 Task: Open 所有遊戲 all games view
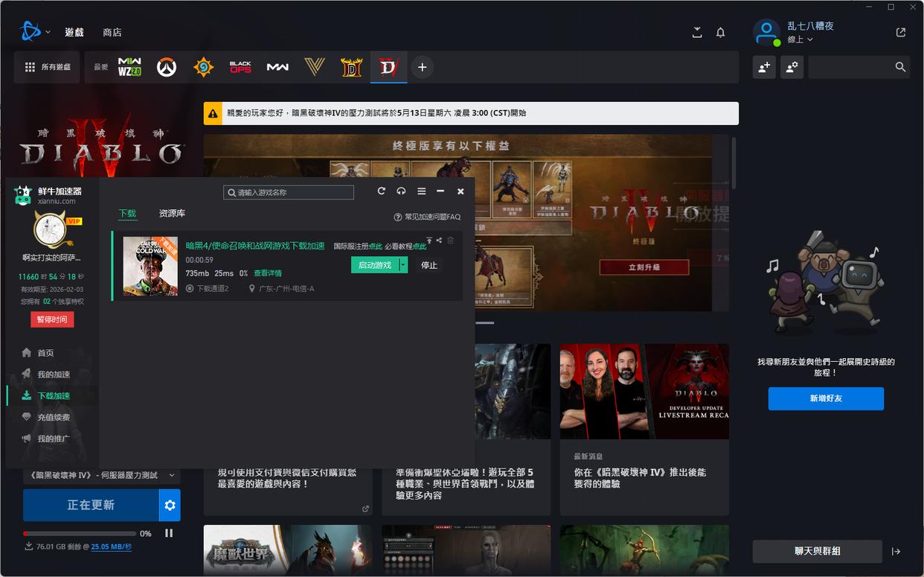48,67
